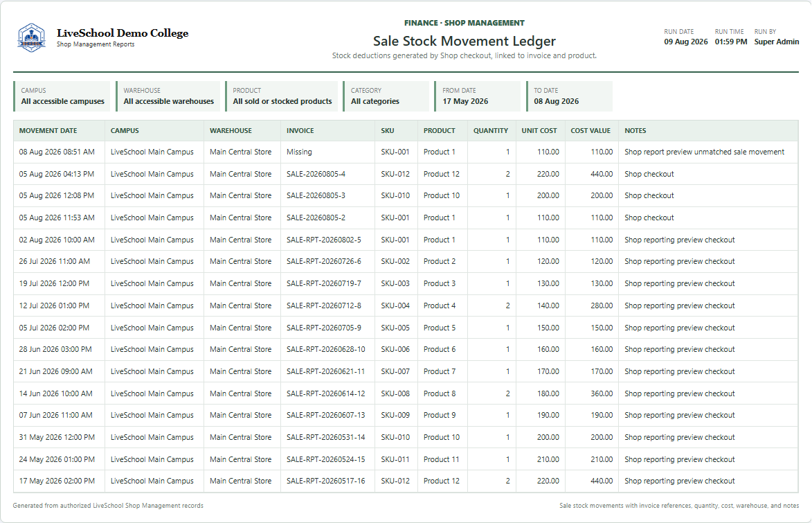Select invoice SALE-RPT-20260802-5
Screen dimensions: 812x523
coord(324,240)
